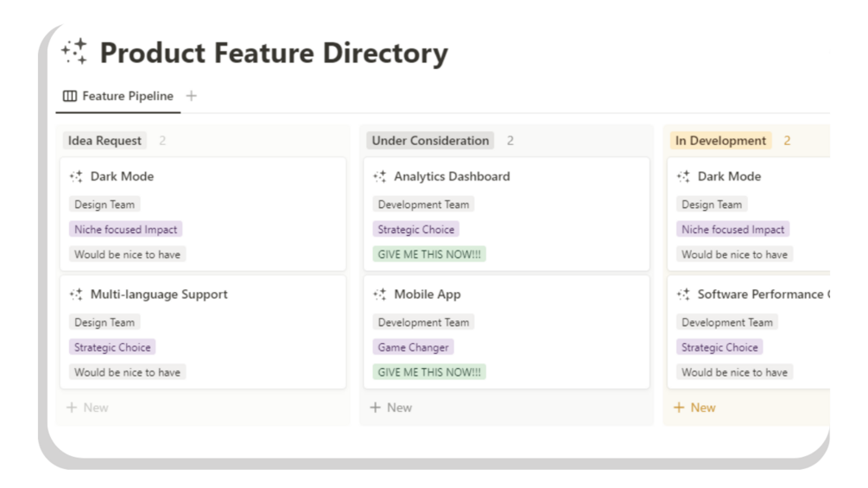Viewport: 868px width, 488px height.
Task: Click the sparkle icon on Multi-language Support card
Action: point(76,295)
